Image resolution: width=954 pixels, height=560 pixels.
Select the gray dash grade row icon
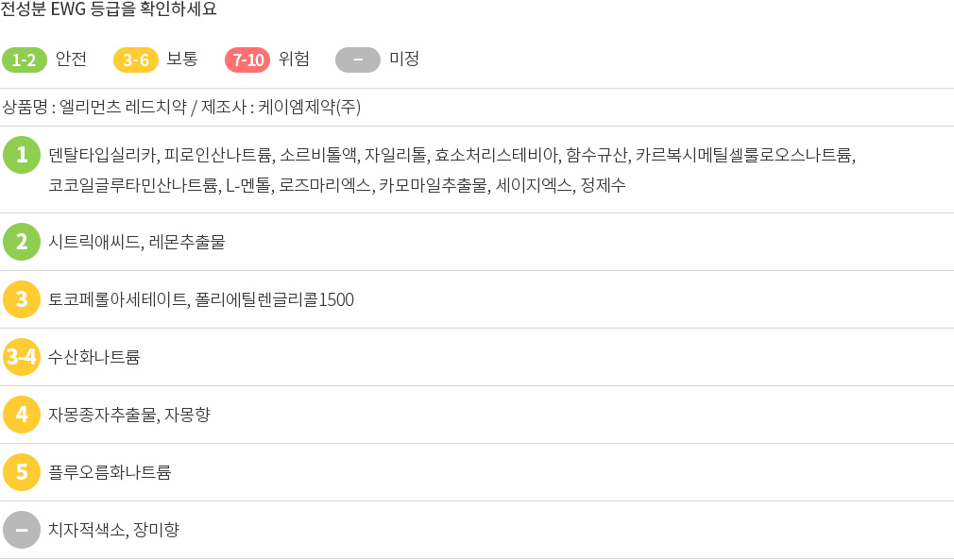pyautogui.click(x=22, y=530)
